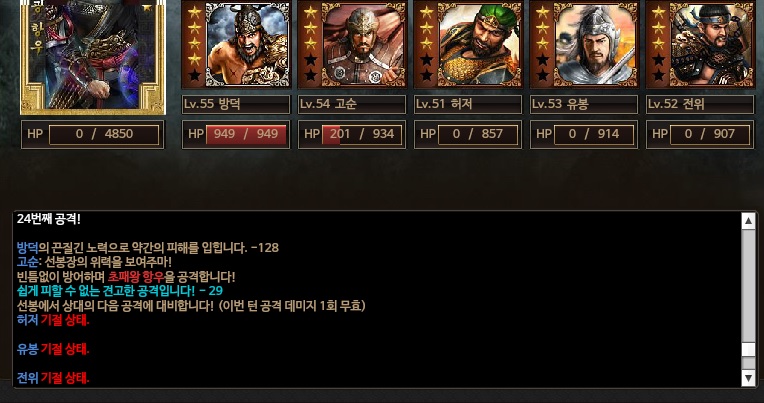Select the Lv.51 허저 name label
764x403 pixels.
pyautogui.click(x=468, y=104)
